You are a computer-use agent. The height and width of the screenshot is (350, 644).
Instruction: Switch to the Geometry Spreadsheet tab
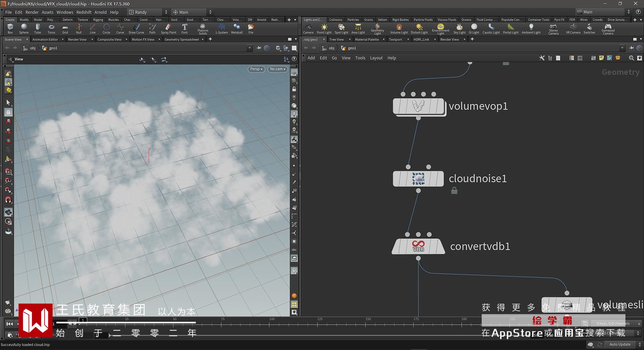pos(181,40)
